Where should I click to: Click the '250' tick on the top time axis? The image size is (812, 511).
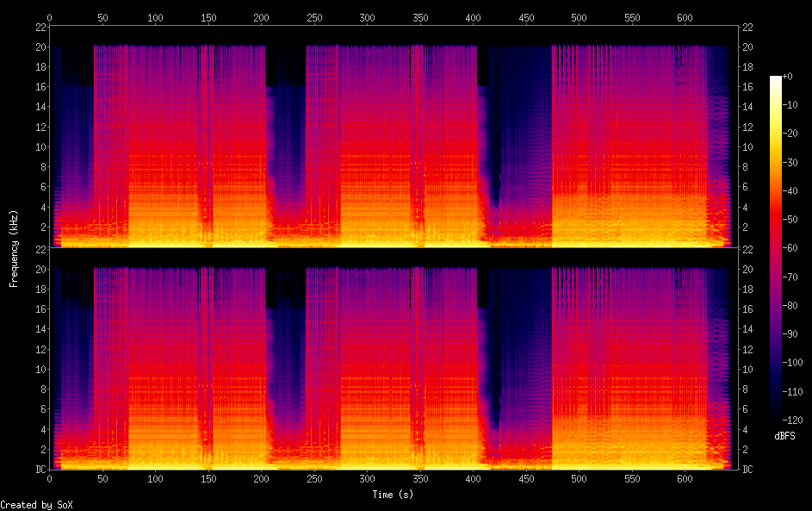[x=314, y=17]
